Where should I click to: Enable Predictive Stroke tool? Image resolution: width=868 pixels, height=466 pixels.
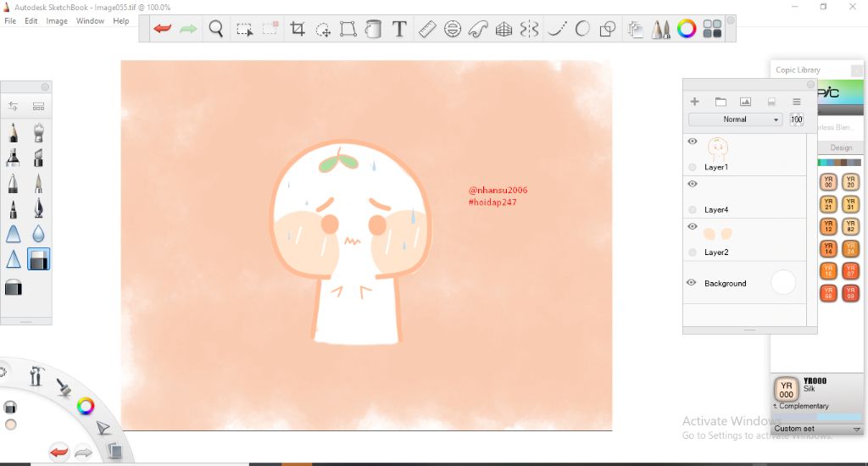582,28
